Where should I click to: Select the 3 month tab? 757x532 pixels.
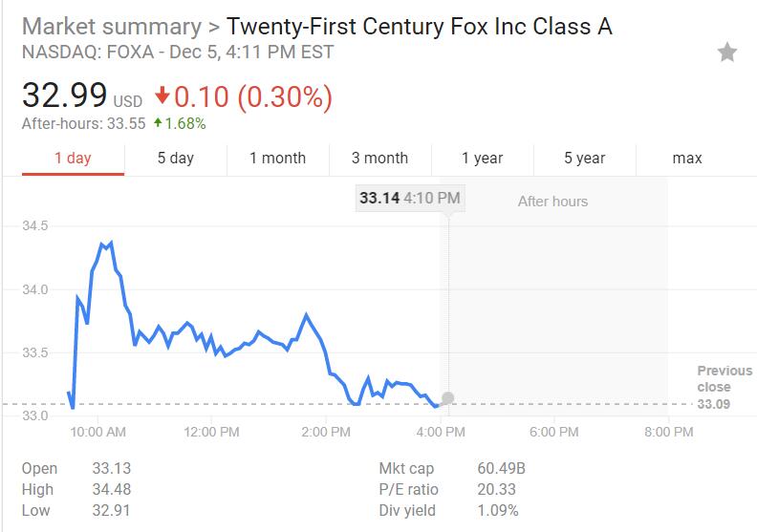(x=379, y=158)
